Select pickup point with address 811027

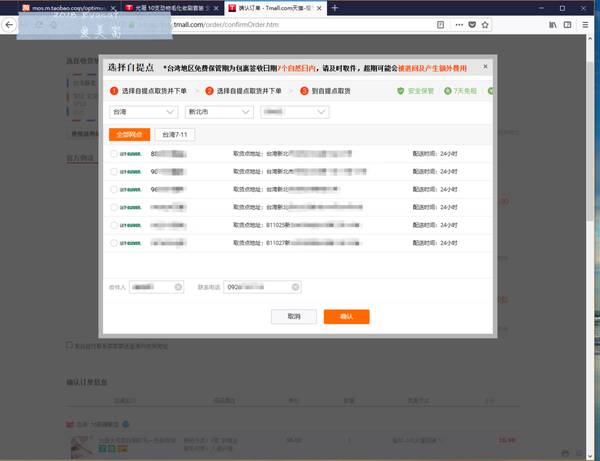(114, 243)
